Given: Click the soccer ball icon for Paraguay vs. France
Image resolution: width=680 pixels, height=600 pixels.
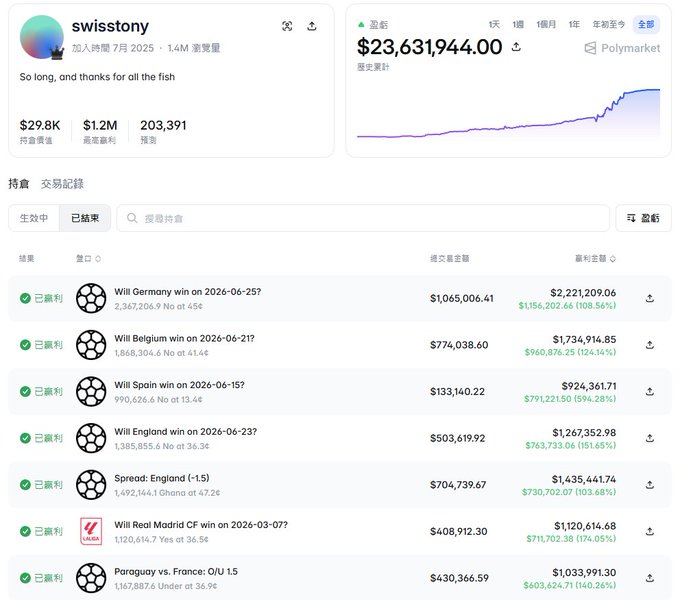Looking at the screenshot, I should pyautogui.click(x=91, y=578).
